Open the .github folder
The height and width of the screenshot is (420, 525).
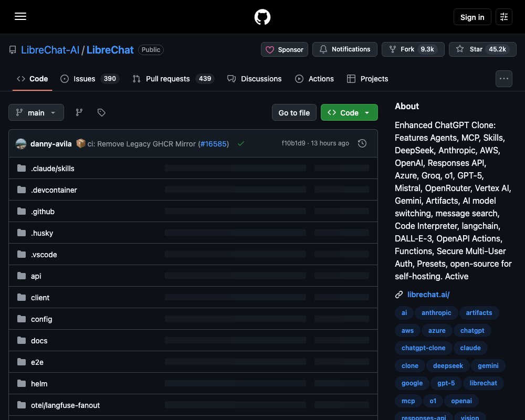click(43, 212)
